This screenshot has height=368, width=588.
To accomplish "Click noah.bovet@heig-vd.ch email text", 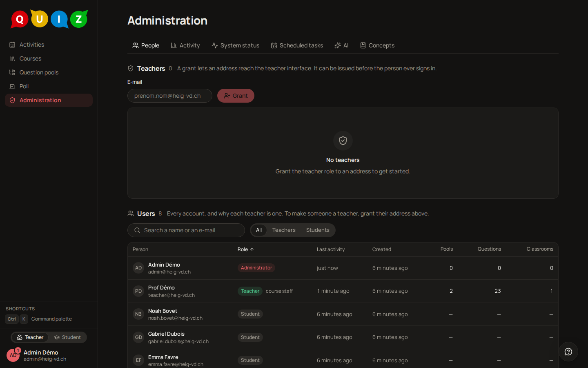I will pyautogui.click(x=175, y=318).
